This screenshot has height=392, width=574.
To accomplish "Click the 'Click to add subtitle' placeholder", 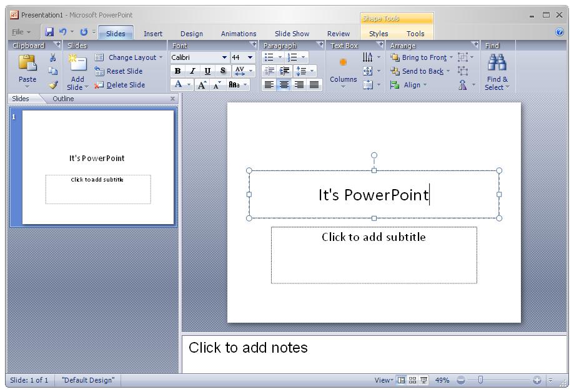I will tap(374, 255).
